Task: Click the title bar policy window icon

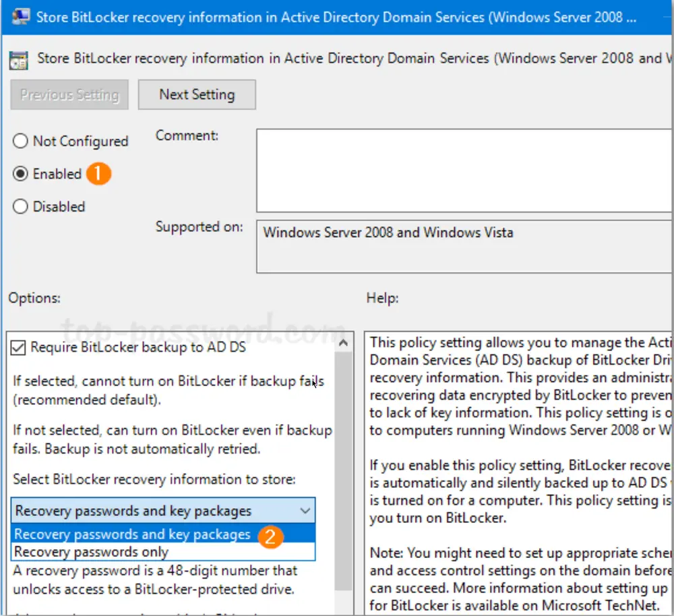Action: click(x=21, y=16)
